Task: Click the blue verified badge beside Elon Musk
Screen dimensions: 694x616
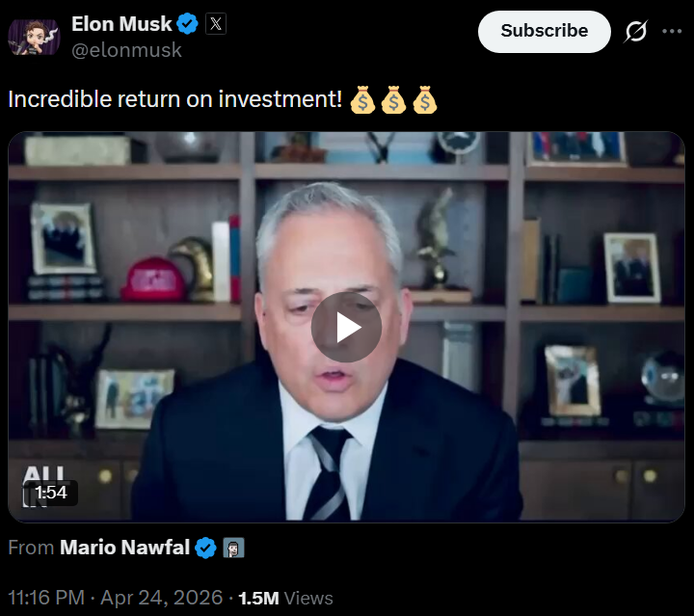Action: [188, 24]
